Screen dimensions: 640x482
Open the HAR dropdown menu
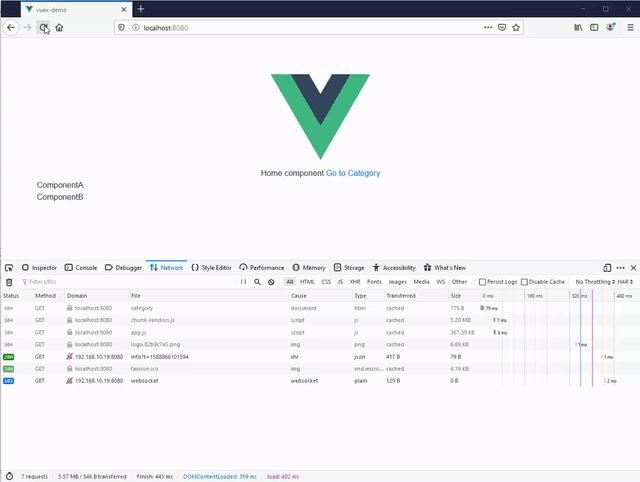[x=625, y=282]
